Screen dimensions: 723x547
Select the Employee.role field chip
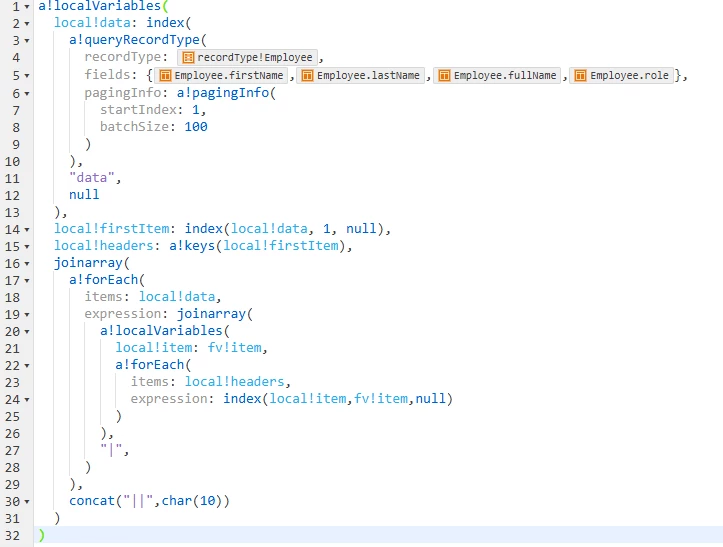coord(622,75)
